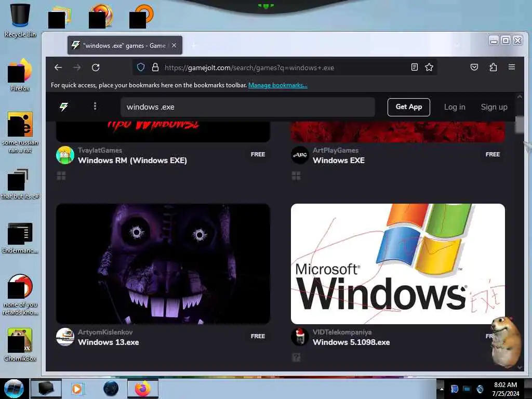Open the 'Windows EXE' game by ArtPlayGames

(x=339, y=161)
